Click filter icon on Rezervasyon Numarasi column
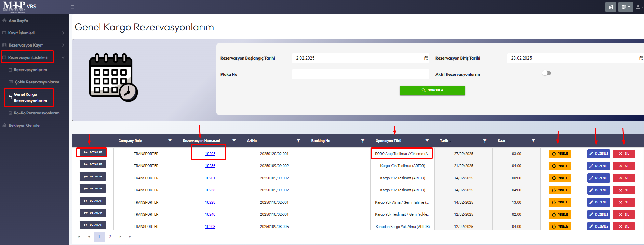644x245 pixels. pyautogui.click(x=234, y=141)
